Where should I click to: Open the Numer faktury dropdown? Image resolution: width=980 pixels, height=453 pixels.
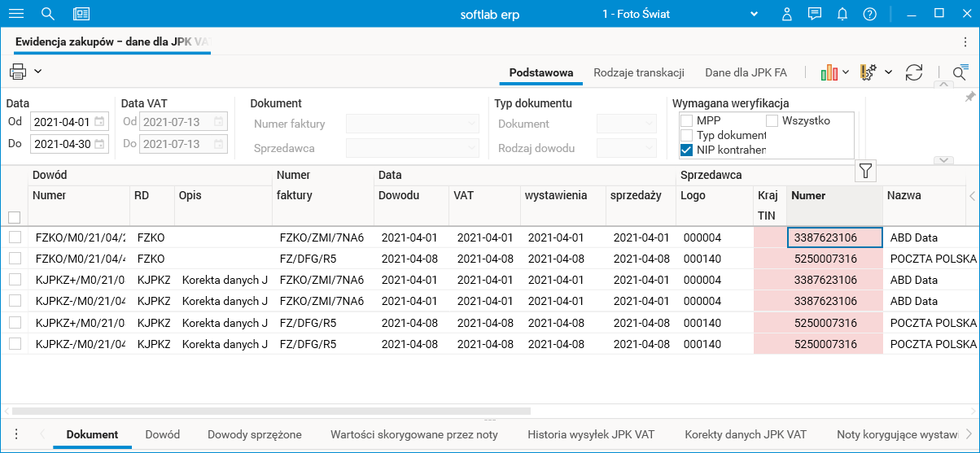point(413,124)
